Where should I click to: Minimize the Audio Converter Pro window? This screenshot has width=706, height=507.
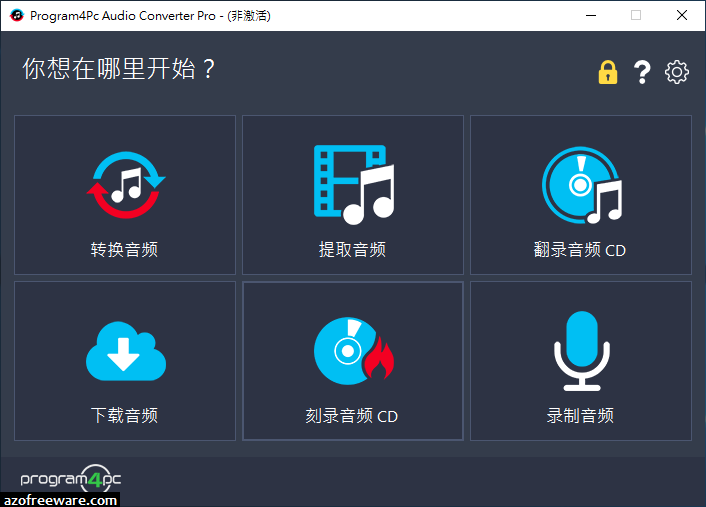pos(591,15)
